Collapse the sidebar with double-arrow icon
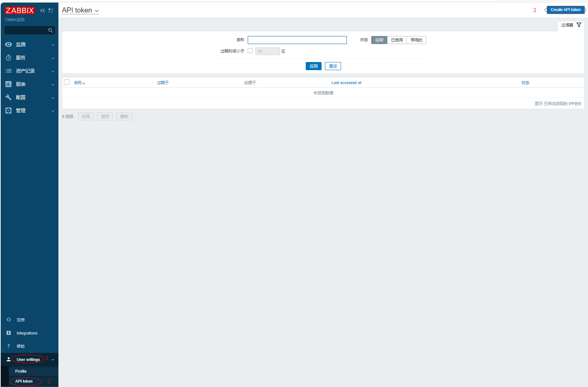Screen dimensions: 588x387 [x=43, y=10]
